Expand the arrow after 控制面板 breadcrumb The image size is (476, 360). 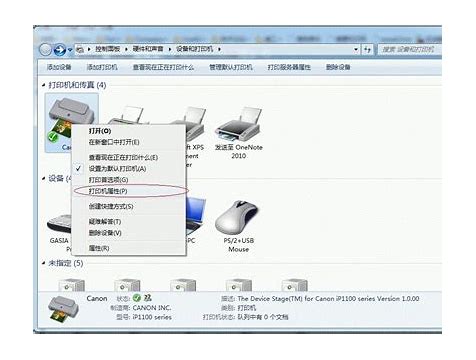pyautogui.click(x=126, y=49)
